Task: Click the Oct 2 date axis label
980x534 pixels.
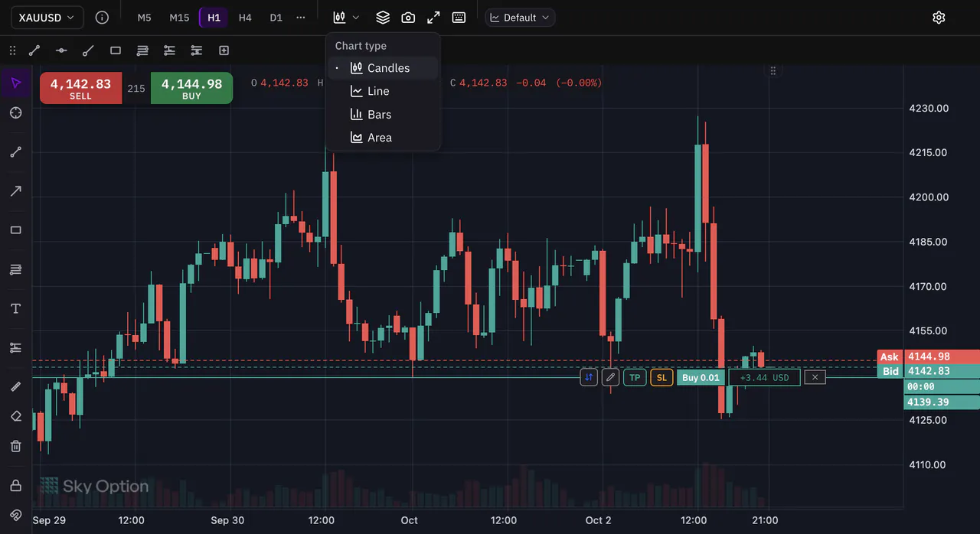Action: click(x=598, y=520)
